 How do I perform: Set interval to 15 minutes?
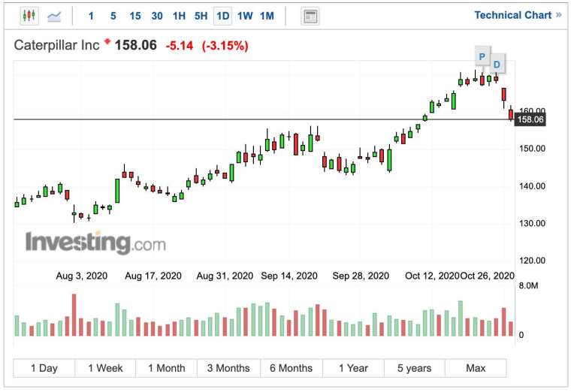pyautogui.click(x=135, y=16)
